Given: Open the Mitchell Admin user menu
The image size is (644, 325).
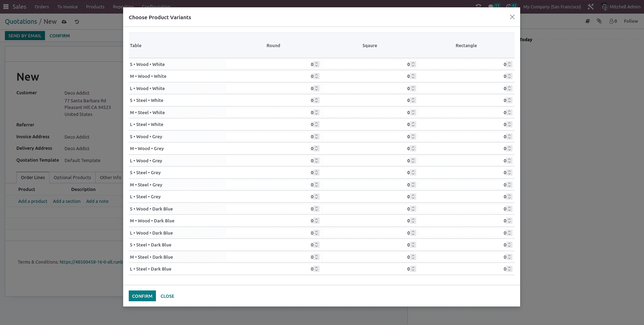Looking at the screenshot, I should 621,7.
